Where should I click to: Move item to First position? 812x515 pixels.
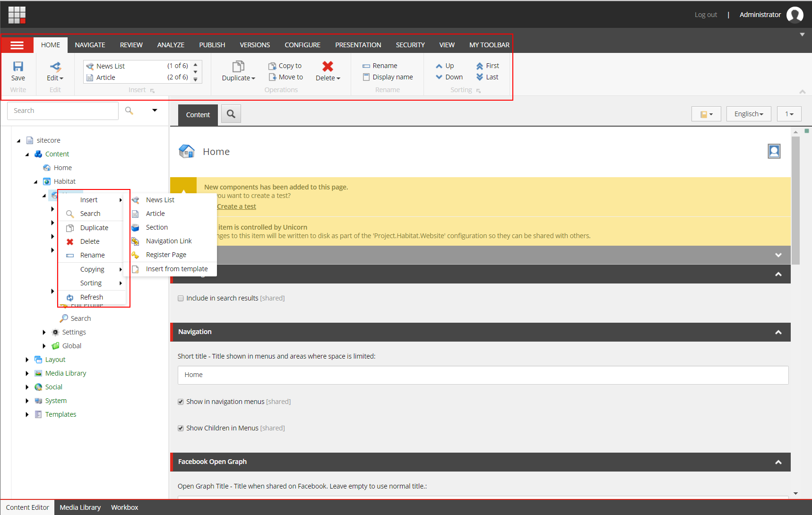tap(487, 66)
